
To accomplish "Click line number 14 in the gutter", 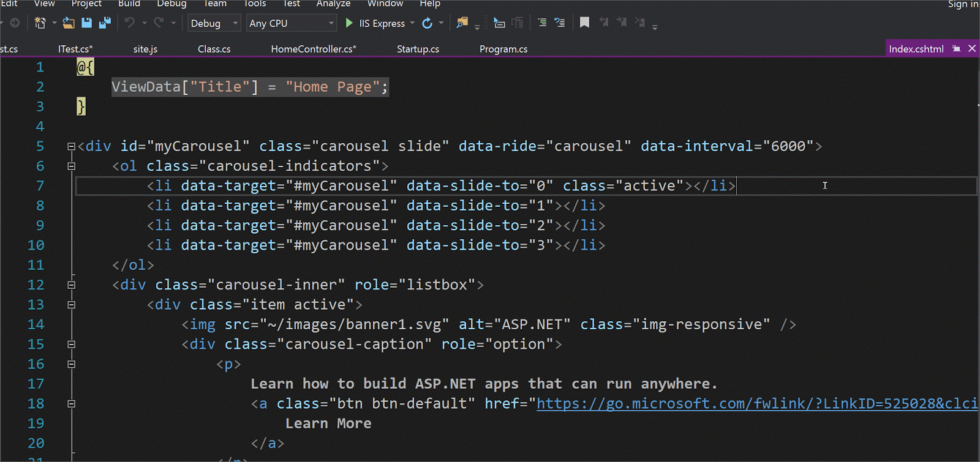I will point(36,324).
